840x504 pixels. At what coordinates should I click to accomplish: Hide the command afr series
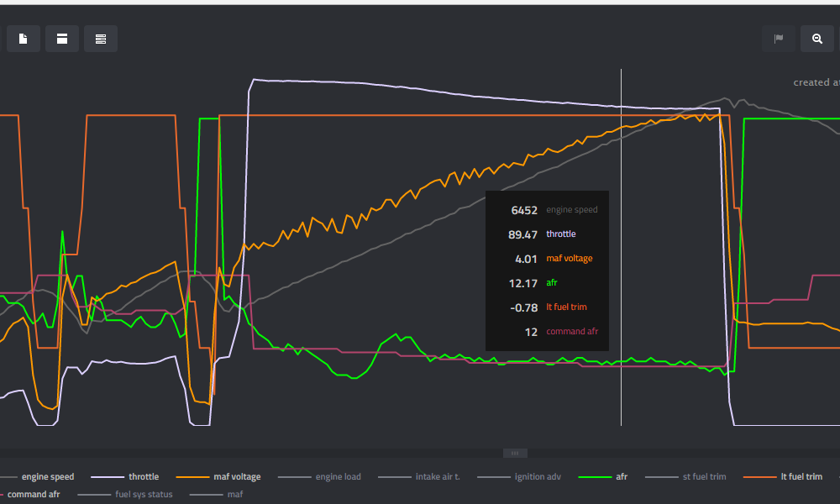33,495
